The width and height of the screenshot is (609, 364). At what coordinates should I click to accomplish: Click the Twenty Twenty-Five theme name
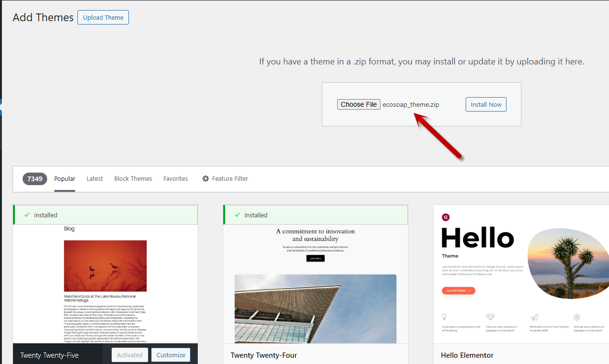(49, 355)
